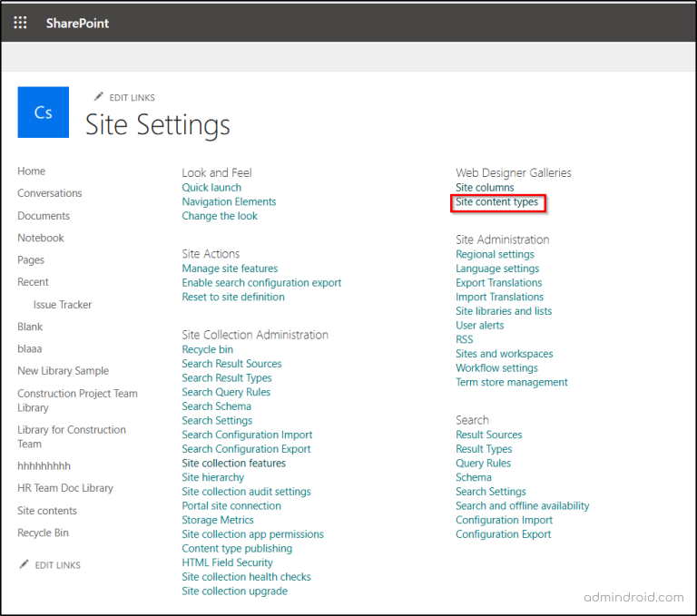Screen dimensions: 697x616
Task: Open the app launcher waffle icon
Action: (20, 22)
